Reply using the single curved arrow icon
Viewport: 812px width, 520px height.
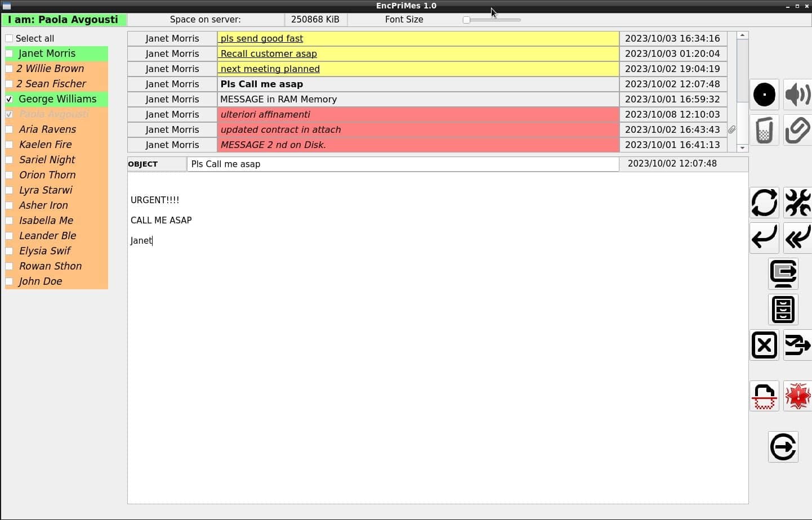[x=764, y=238]
